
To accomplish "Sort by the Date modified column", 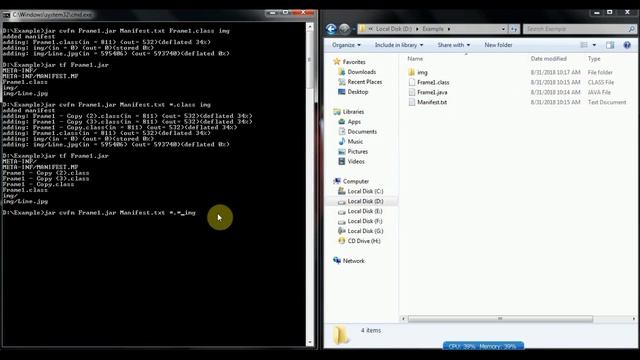I will coord(549,59).
